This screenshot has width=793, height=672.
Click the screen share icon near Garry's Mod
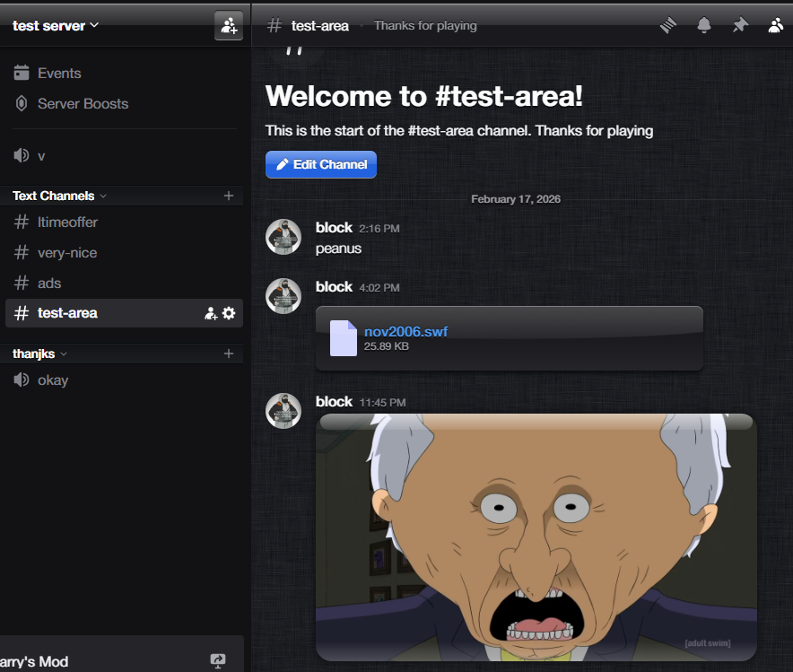(x=218, y=660)
